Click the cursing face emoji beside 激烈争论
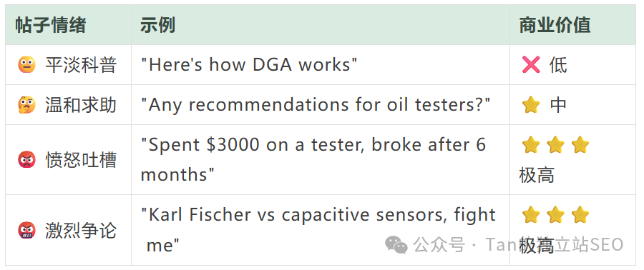Screen dimensions: 644x270 tap(26, 230)
